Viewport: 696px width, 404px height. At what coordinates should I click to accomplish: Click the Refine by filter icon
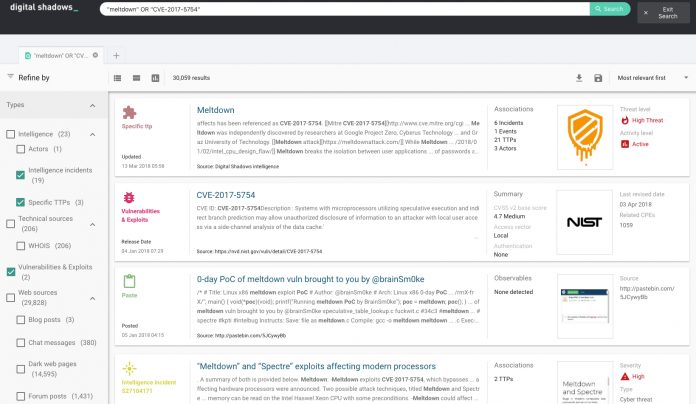(x=10, y=76)
